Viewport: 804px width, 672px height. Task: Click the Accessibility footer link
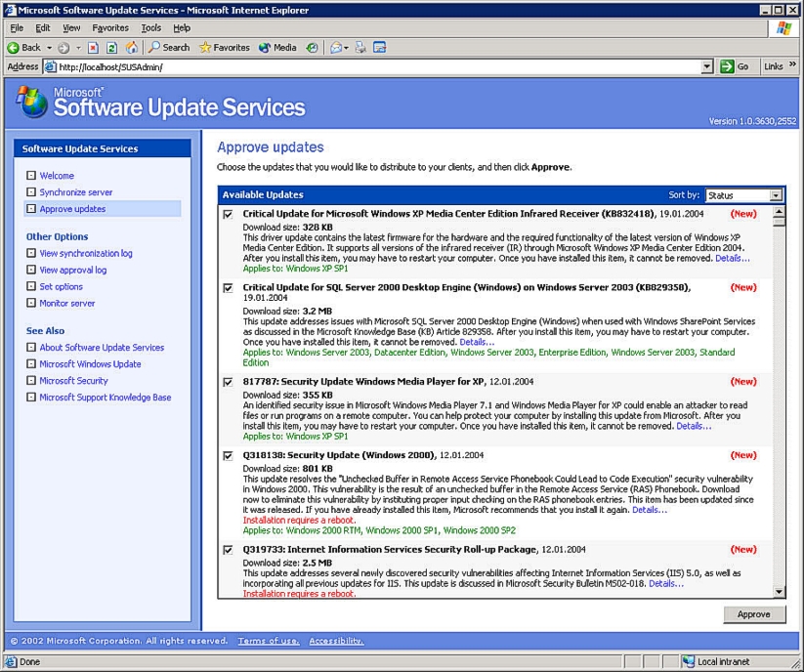[x=336, y=641]
